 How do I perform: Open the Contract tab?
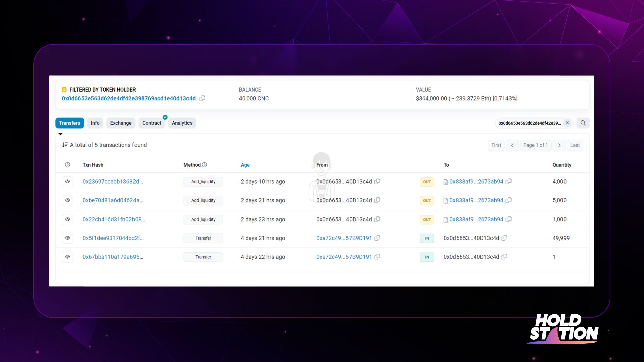click(x=152, y=123)
